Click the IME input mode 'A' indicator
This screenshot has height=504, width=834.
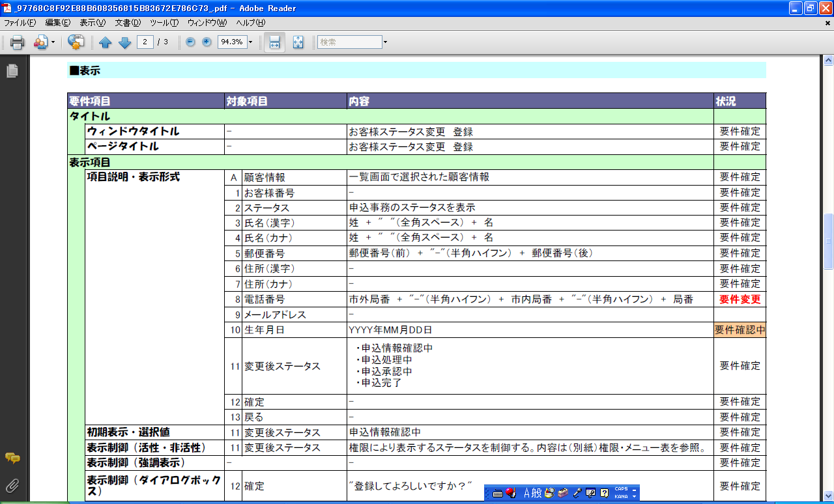click(528, 493)
